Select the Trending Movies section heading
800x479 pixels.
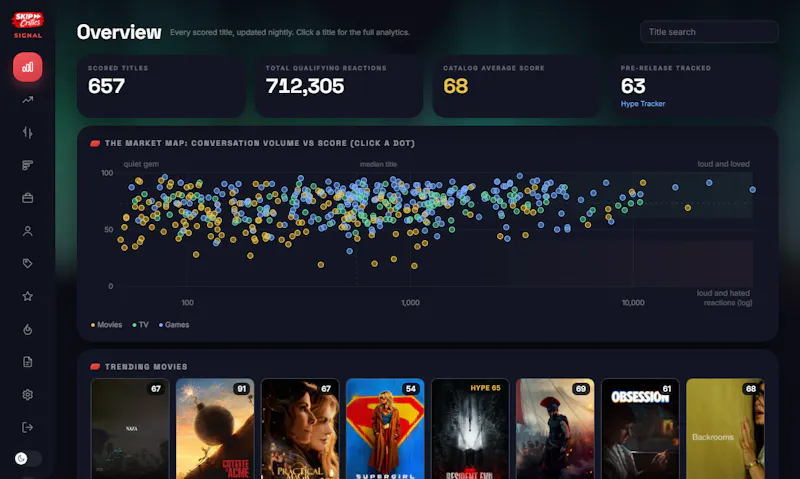pyautogui.click(x=146, y=367)
